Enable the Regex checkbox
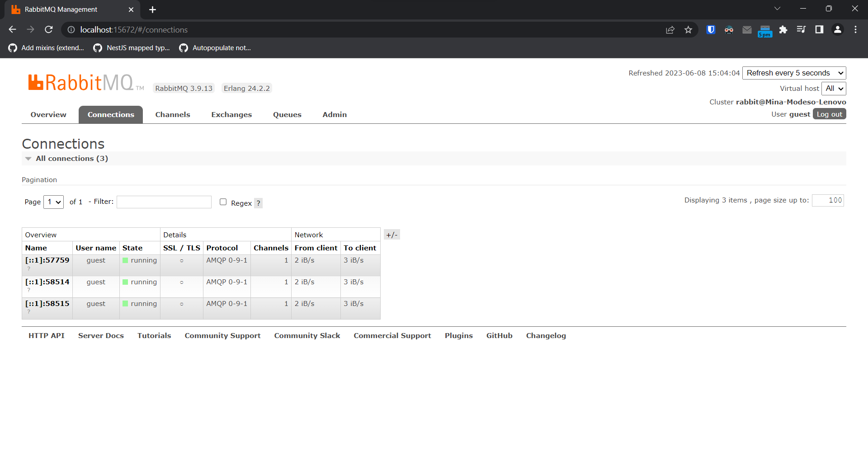The height and width of the screenshot is (461, 868). (223, 202)
